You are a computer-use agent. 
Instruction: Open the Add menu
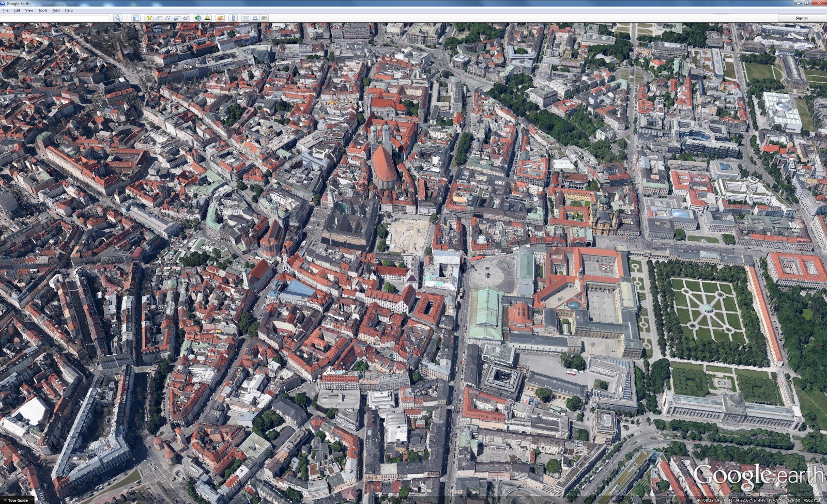pyautogui.click(x=55, y=10)
